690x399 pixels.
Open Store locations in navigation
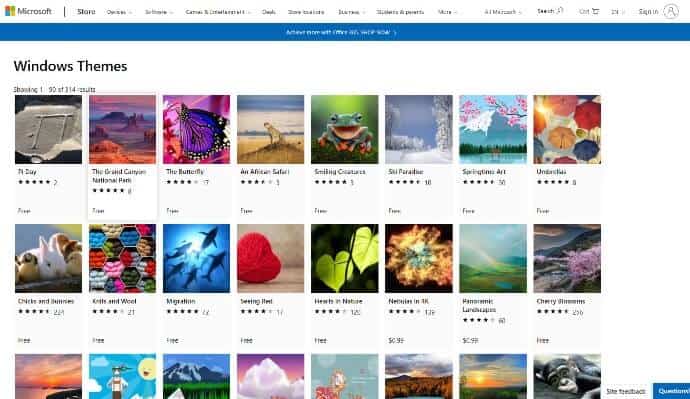pyautogui.click(x=306, y=12)
